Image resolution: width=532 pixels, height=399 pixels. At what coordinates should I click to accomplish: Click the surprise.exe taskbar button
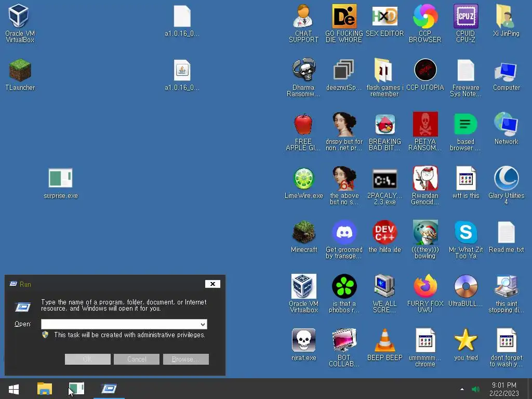[76, 389]
